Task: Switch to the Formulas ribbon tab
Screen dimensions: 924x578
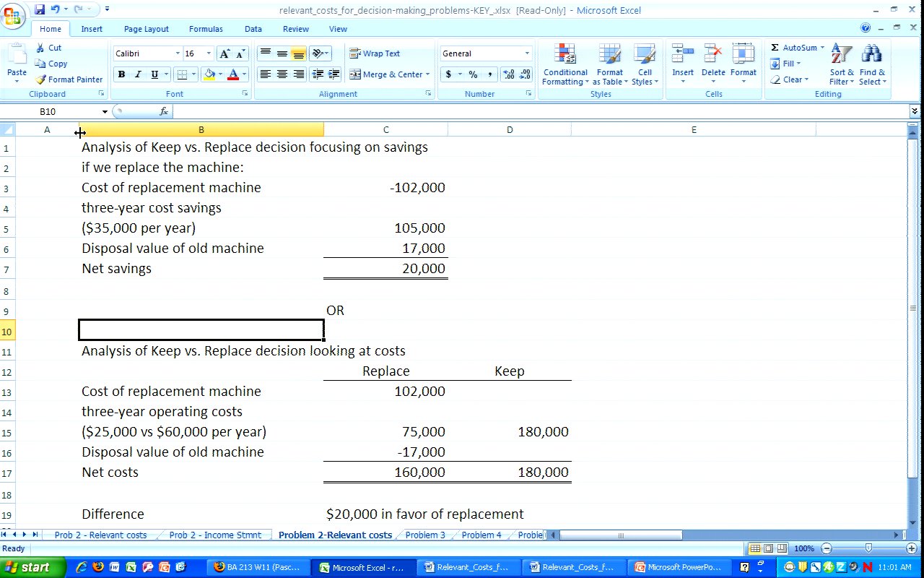Action: click(x=206, y=29)
